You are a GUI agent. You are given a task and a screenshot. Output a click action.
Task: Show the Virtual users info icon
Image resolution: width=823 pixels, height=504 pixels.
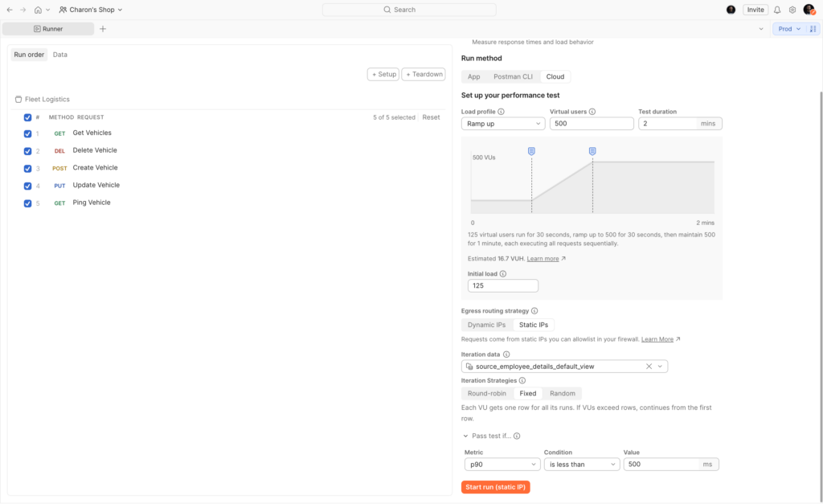point(592,111)
